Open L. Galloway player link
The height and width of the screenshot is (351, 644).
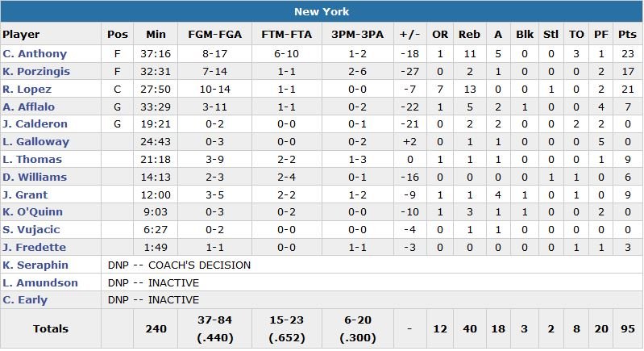35,142
